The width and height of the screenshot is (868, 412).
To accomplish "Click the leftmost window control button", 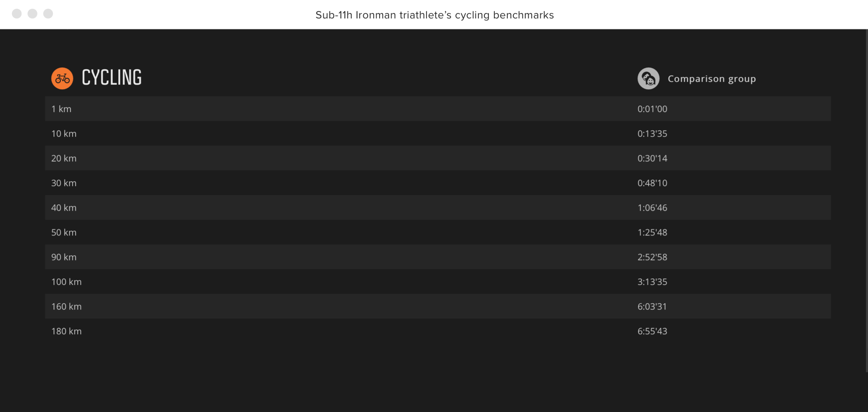I will [x=17, y=13].
